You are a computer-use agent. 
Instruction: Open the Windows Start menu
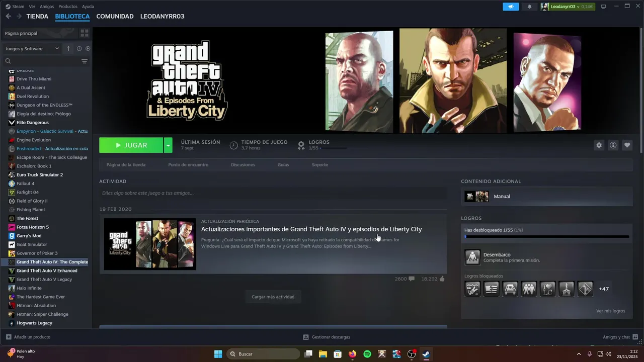pos(218,354)
